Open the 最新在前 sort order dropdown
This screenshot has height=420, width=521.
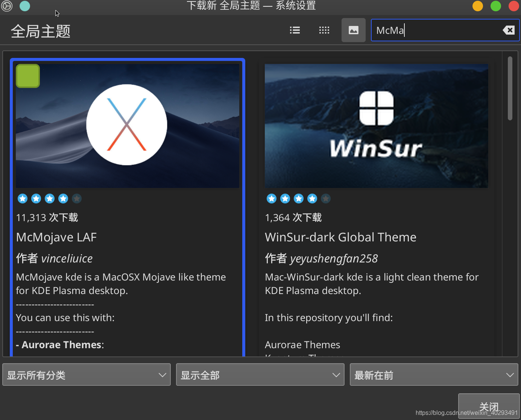point(434,375)
